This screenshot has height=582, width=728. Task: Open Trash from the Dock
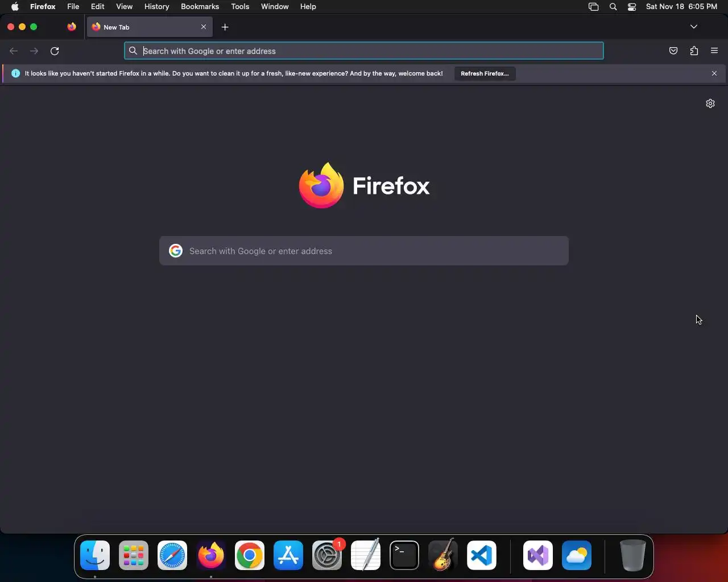pos(632,555)
